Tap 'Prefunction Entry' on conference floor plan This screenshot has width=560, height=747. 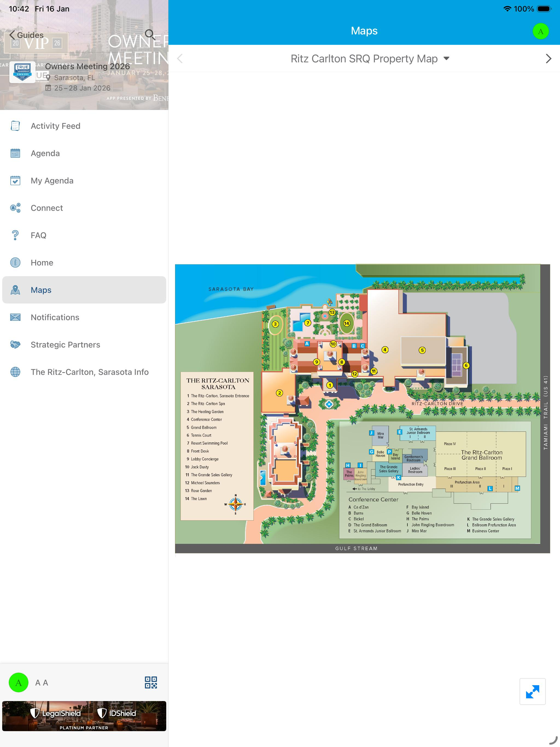pyautogui.click(x=411, y=484)
